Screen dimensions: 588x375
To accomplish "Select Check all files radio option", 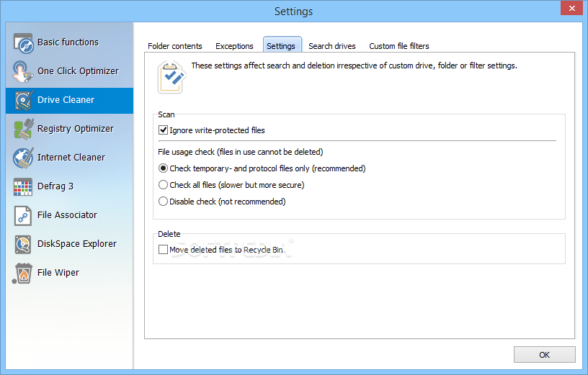I will click(163, 185).
